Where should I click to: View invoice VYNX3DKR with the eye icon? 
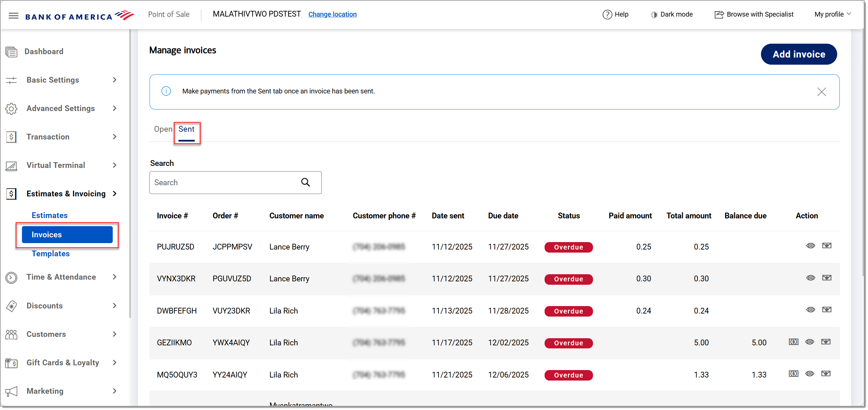coord(810,278)
